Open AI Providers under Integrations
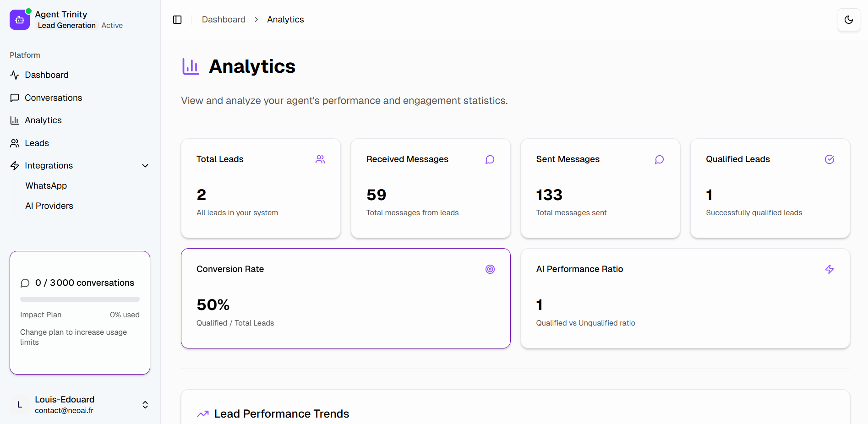This screenshot has height=424, width=868. [49, 206]
